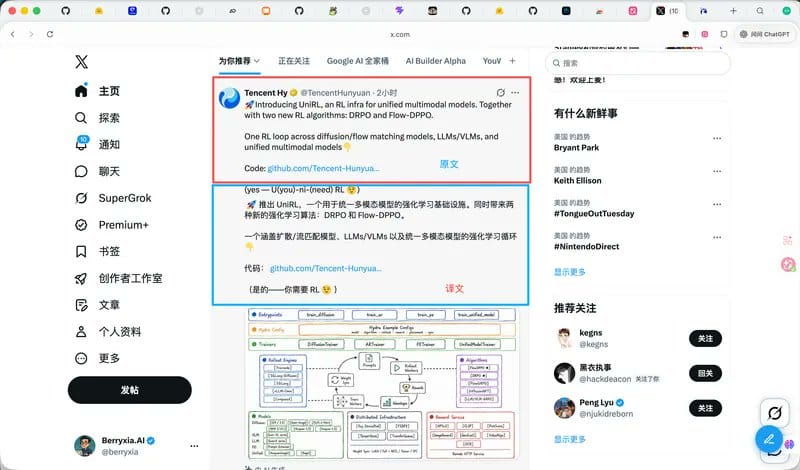This screenshot has height=470, width=800.
Task: Click the @TencentHunyuan handle
Action: coord(335,93)
